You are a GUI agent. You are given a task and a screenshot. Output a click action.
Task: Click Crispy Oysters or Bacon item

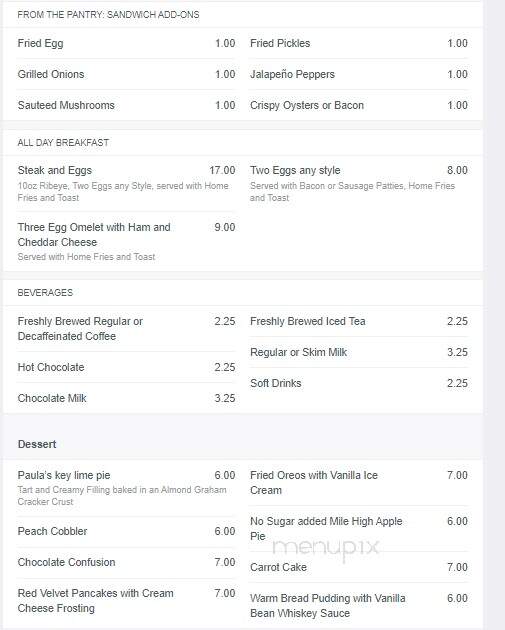358,105
